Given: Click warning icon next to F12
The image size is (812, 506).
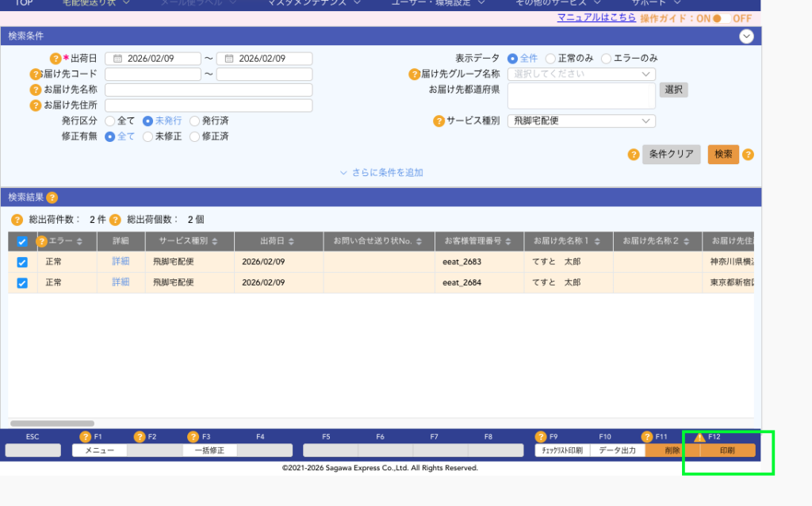Looking at the screenshot, I should tap(699, 437).
